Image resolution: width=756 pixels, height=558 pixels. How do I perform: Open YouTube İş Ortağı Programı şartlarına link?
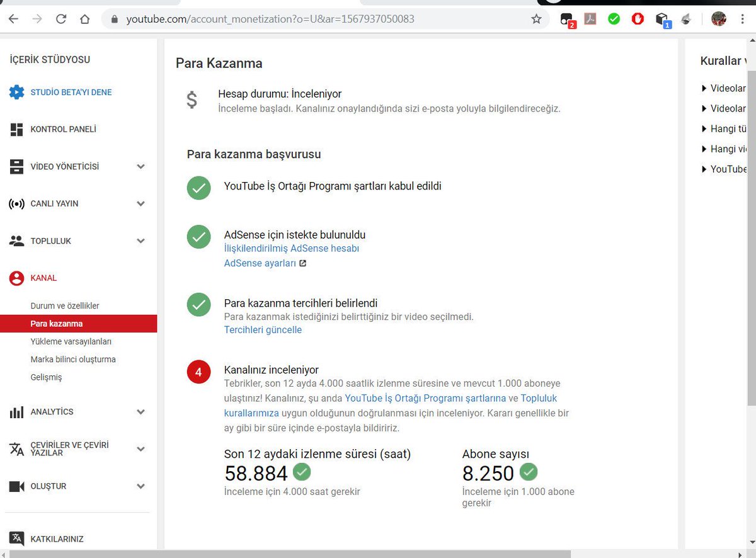pos(425,398)
